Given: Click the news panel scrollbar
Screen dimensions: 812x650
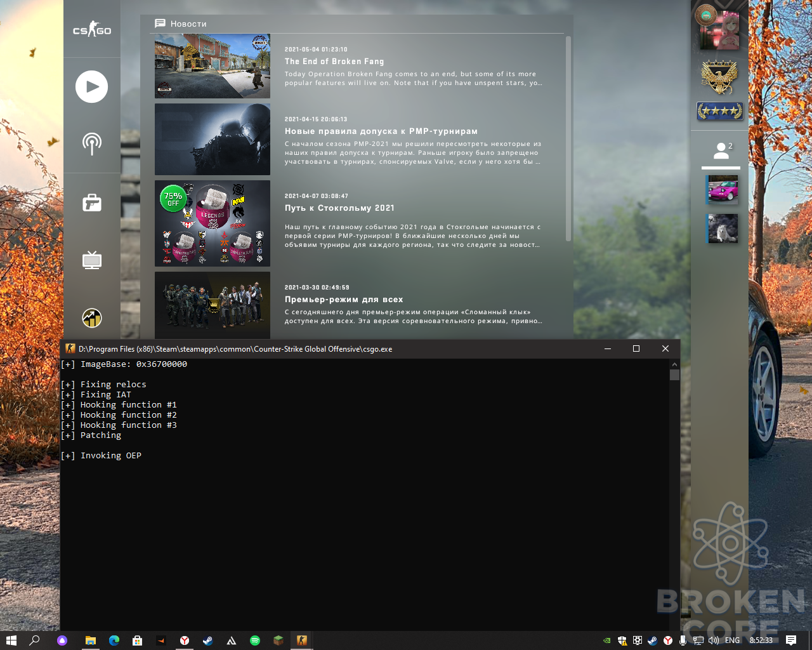Looking at the screenshot, I should 568,139.
